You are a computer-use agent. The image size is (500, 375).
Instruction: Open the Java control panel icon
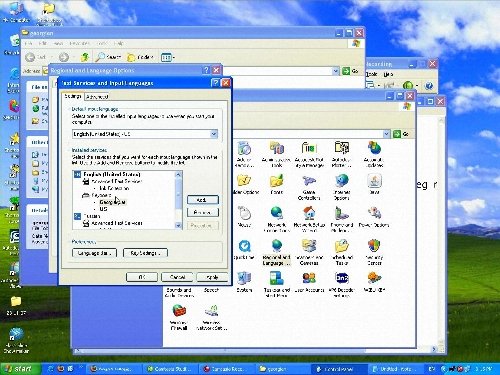374,184
